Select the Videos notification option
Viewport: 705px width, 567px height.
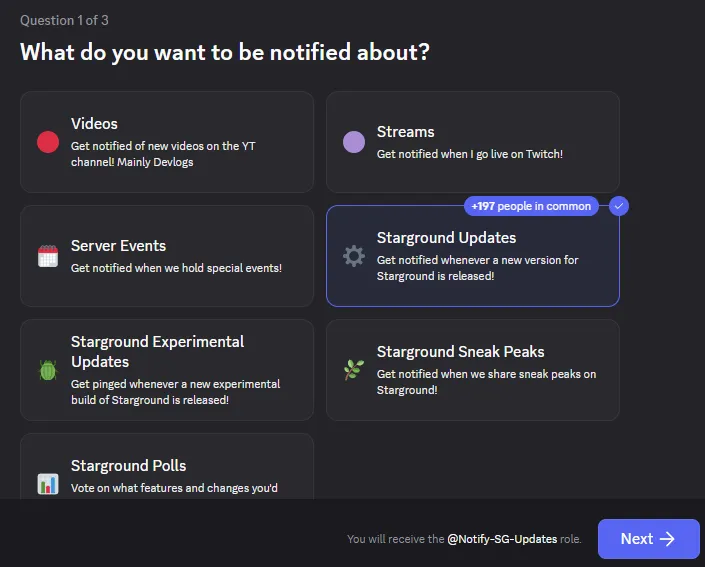(x=167, y=142)
